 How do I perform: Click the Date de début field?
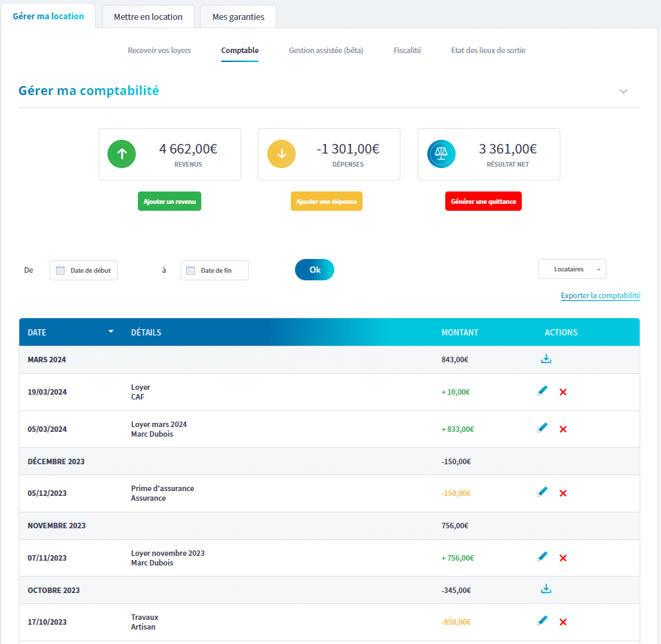pos(84,271)
